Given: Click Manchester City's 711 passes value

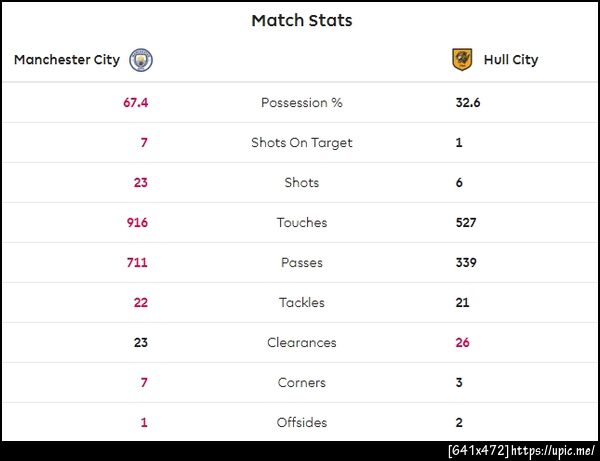Looking at the screenshot, I should 137,263.
